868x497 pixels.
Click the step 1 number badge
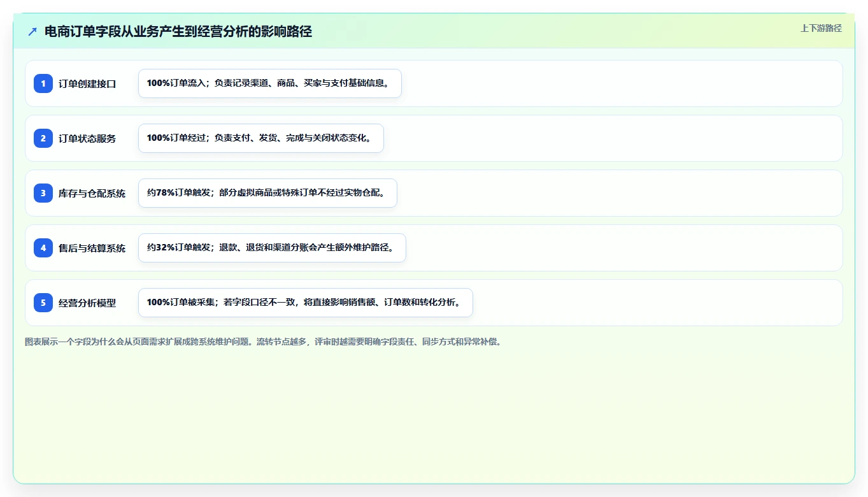(x=43, y=83)
